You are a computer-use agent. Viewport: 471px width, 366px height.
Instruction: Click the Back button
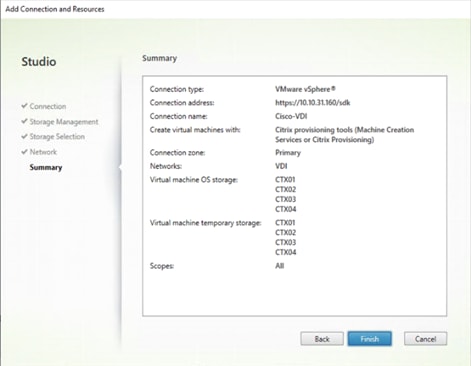tap(322, 339)
